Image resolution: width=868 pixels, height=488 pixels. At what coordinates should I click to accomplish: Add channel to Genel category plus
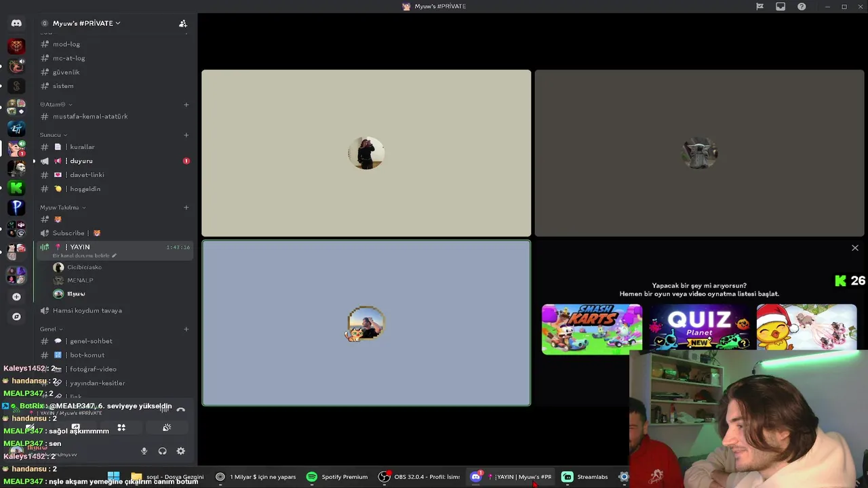click(186, 329)
